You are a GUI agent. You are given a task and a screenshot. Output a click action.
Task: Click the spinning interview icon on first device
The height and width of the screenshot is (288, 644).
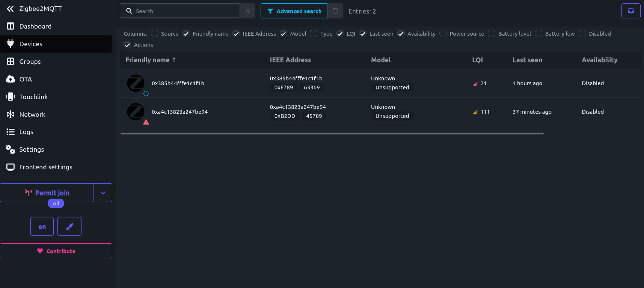[x=146, y=93]
